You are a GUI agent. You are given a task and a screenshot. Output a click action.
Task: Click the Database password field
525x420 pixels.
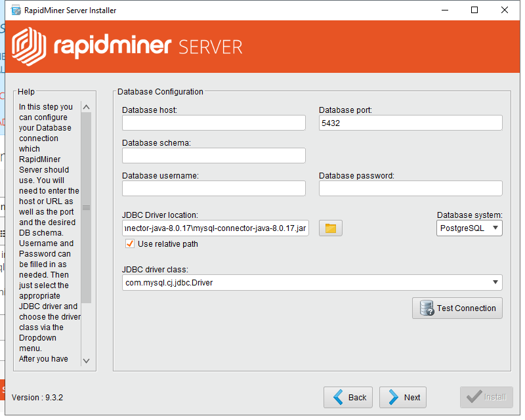(x=411, y=188)
